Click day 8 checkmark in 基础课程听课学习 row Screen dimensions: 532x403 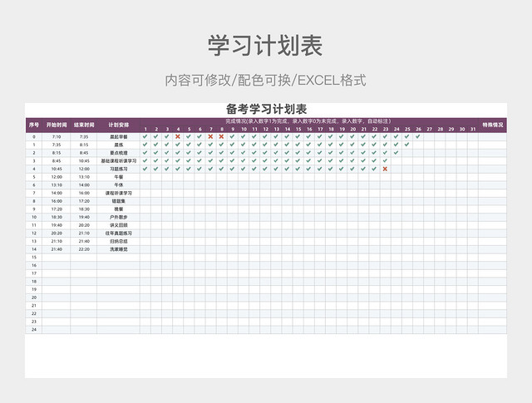(221, 160)
